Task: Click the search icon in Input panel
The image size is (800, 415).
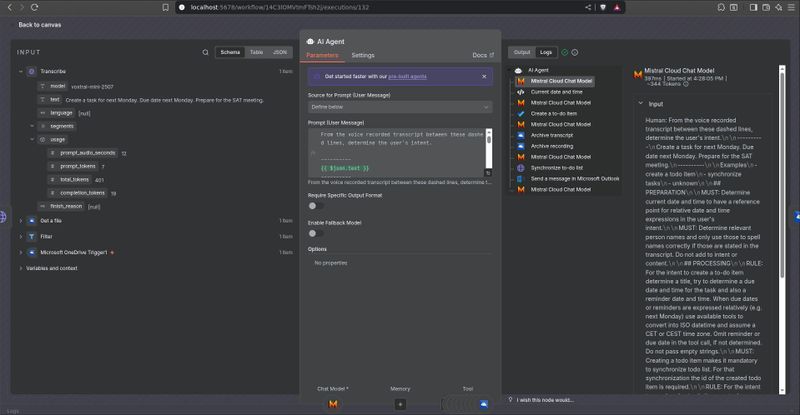Action: click(x=206, y=52)
